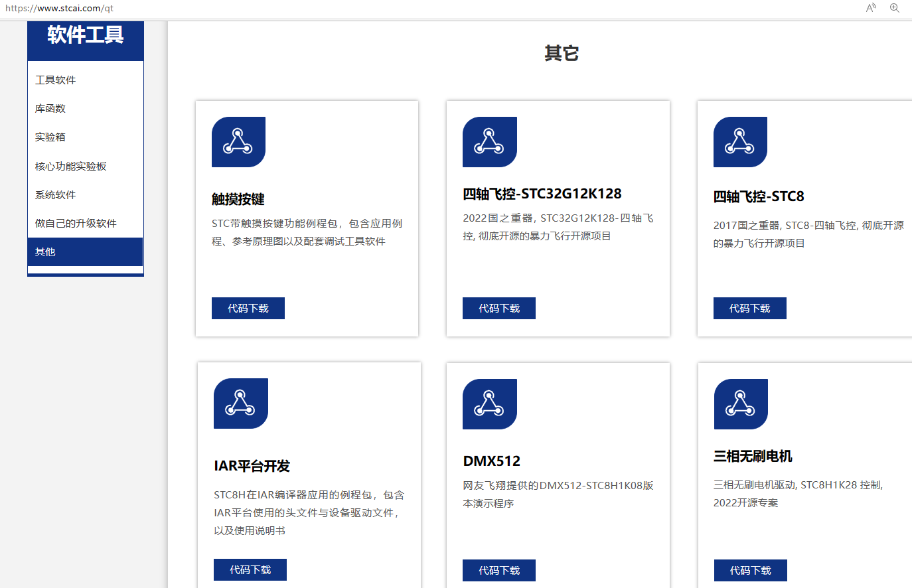Click the 触摸按键 card title
This screenshot has width=912, height=588.
click(x=238, y=199)
